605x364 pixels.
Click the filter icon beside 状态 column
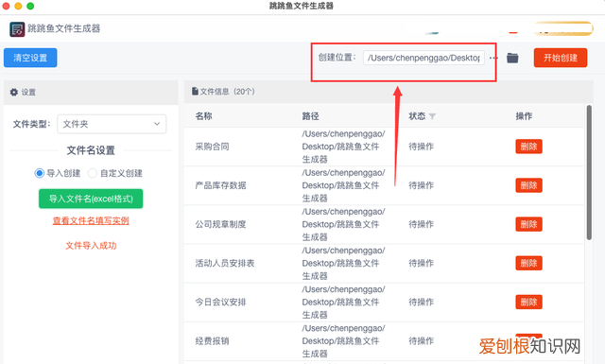point(432,116)
